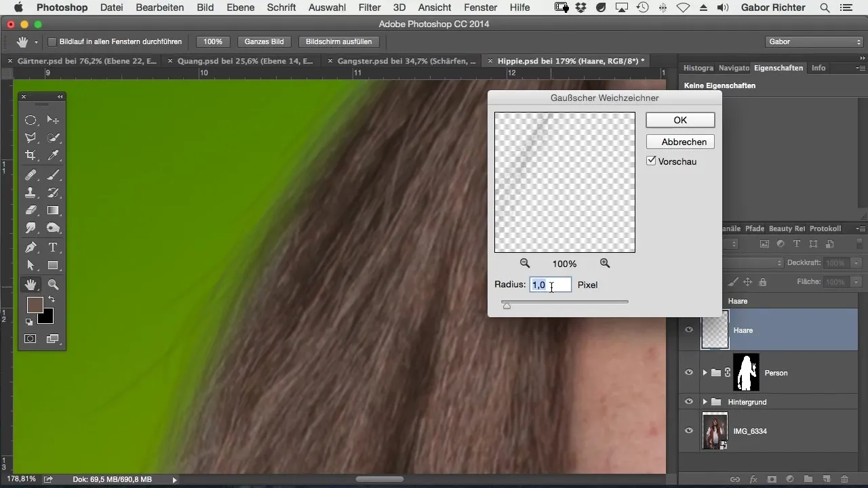
Task: Select the Move tool
Action: pos(53,120)
